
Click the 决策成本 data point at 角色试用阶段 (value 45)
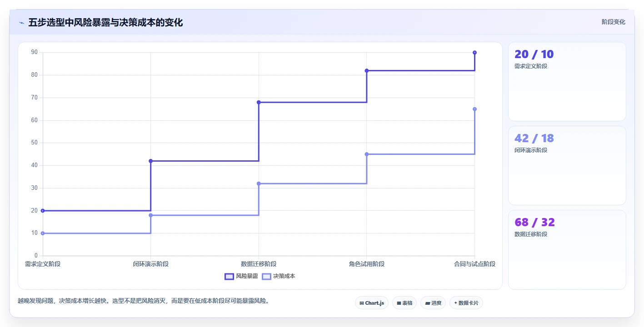(367, 154)
